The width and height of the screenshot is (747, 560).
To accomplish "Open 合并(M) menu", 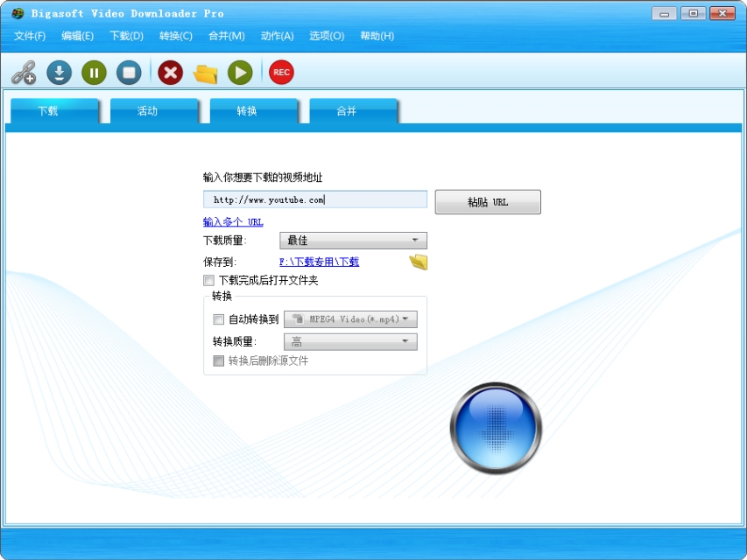I will point(226,36).
